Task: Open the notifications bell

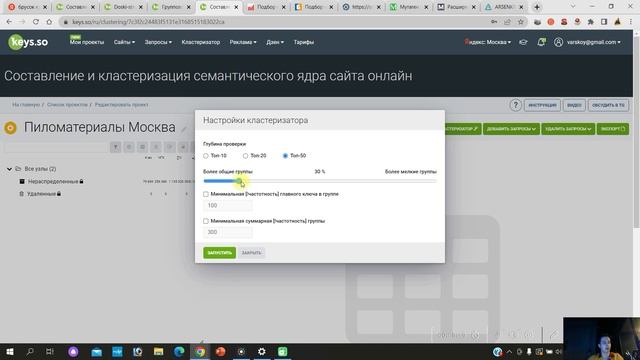Action: (x=541, y=42)
